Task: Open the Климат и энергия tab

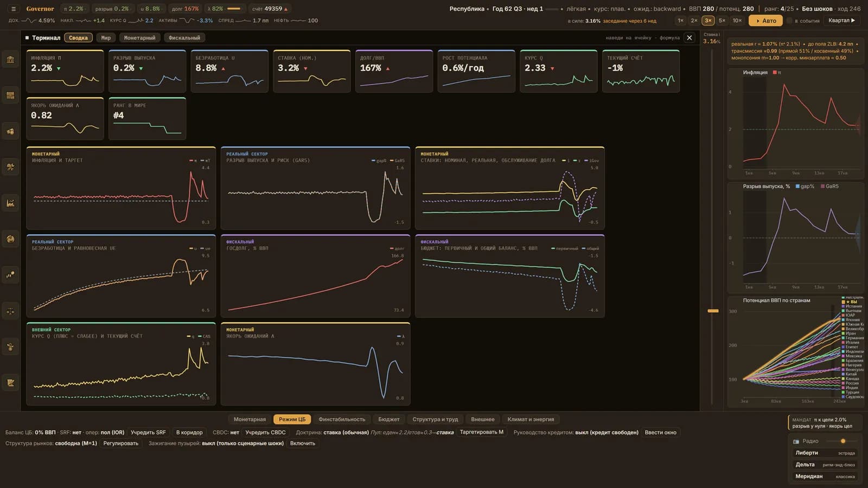Action: tap(531, 419)
